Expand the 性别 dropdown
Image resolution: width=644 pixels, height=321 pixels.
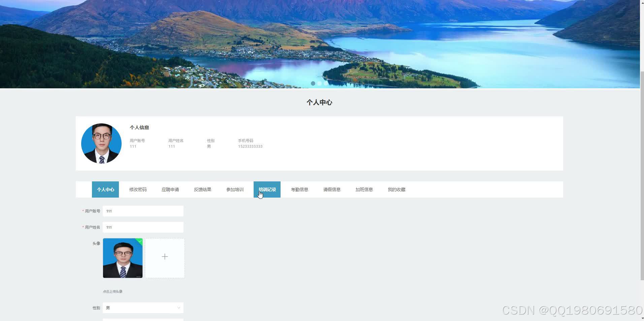tap(143, 308)
